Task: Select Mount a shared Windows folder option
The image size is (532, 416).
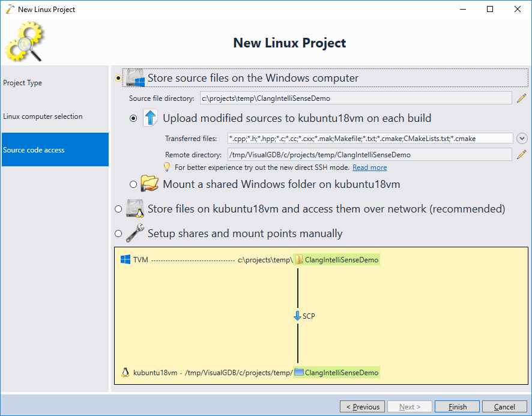Action: (133, 184)
